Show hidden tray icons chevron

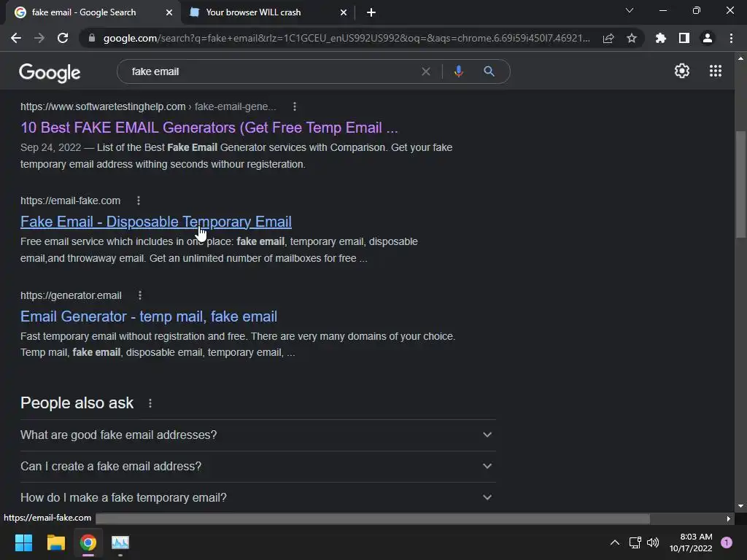click(615, 542)
